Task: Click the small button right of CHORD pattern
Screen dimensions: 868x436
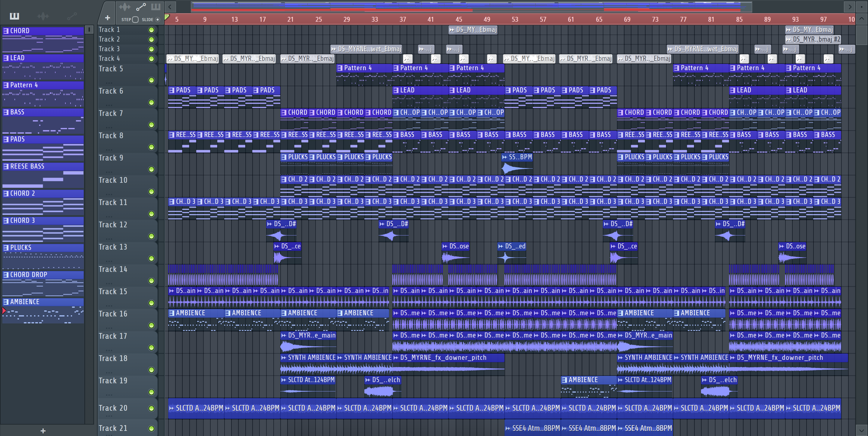Action: [x=89, y=30]
